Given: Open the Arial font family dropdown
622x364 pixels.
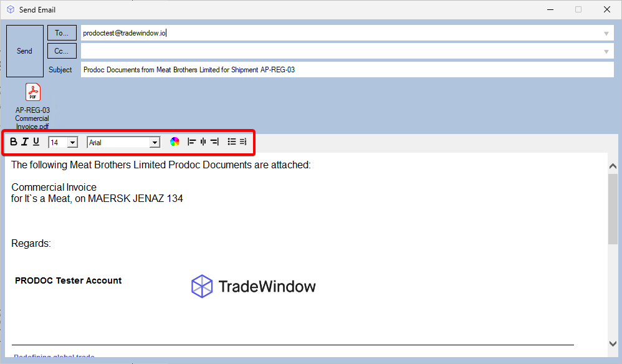Looking at the screenshot, I should click(x=155, y=142).
